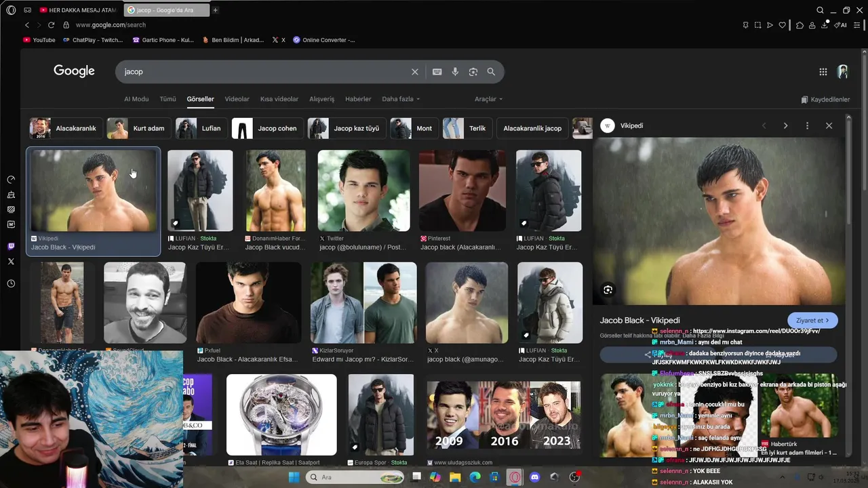Viewport: 868px width, 488px height.
Task: Open Kaydedilenler saved items
Action: pyautogui.click(x=825, y=100)
